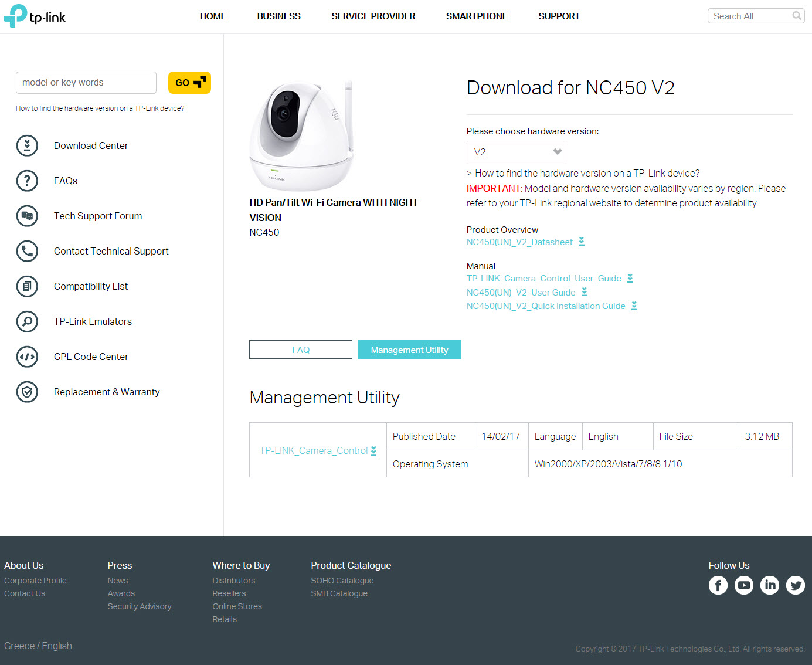
Task: Open TP-Link Emulators link
Action: pos(93,321)
